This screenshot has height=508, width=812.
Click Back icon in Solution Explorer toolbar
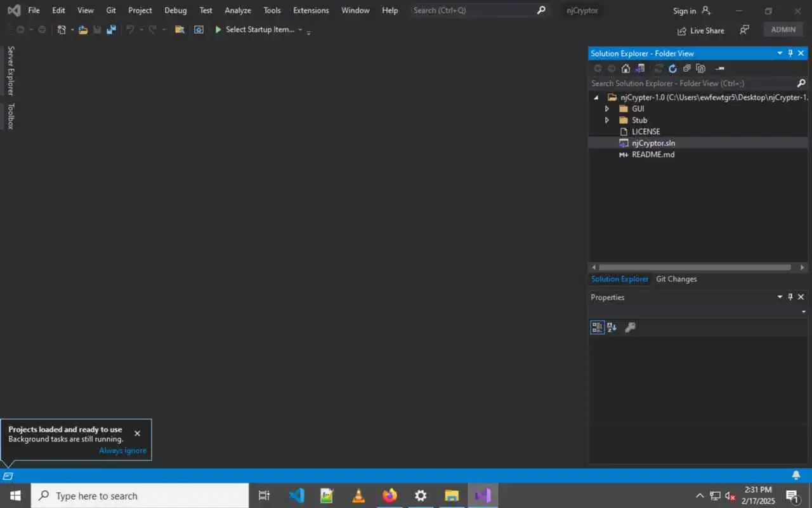click(x=598, y=69)
